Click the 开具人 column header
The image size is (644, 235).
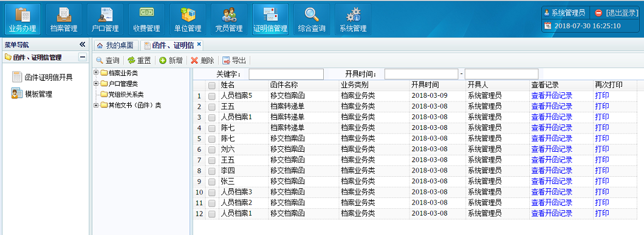pos(498,85)
